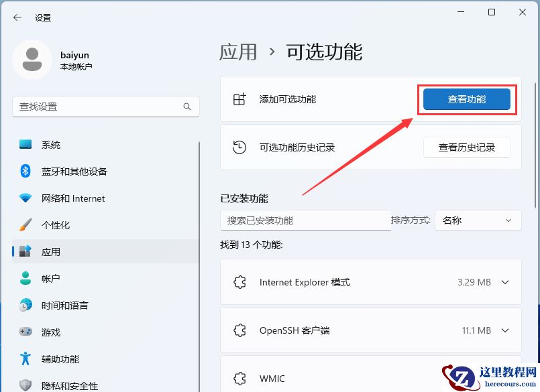Viewport: 540px width, 392px height.
Task: Click the 查看功能 button
Action: point(467,98)
